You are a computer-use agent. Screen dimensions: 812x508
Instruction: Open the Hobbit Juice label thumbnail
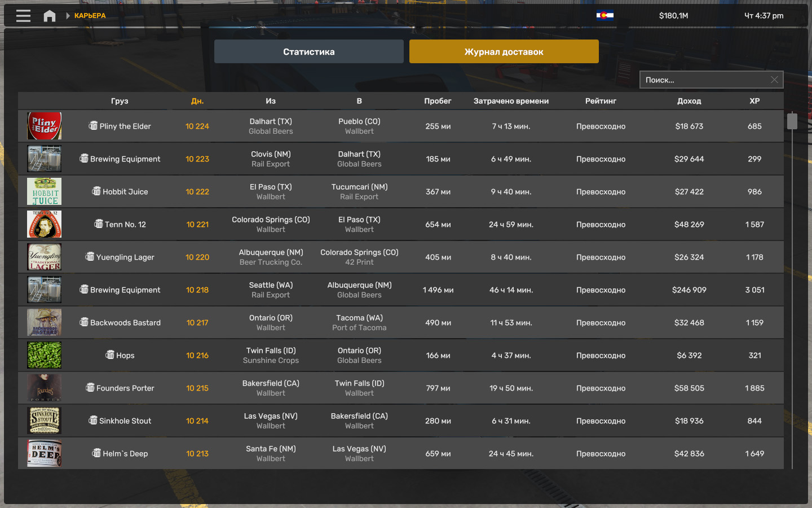coord(45,191)
